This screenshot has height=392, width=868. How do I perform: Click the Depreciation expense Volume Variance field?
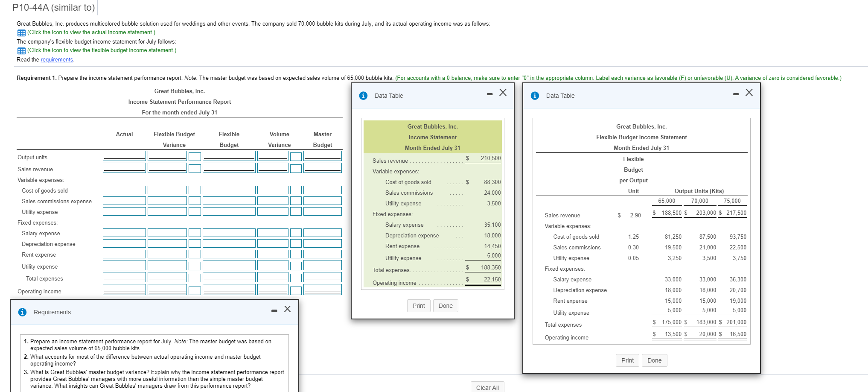coord(273,243)
